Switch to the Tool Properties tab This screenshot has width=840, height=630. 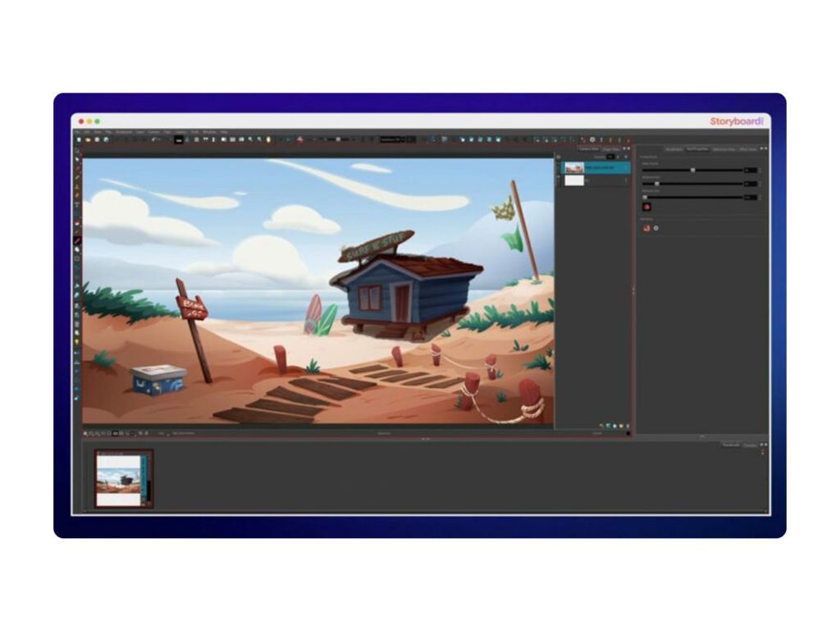697,149
